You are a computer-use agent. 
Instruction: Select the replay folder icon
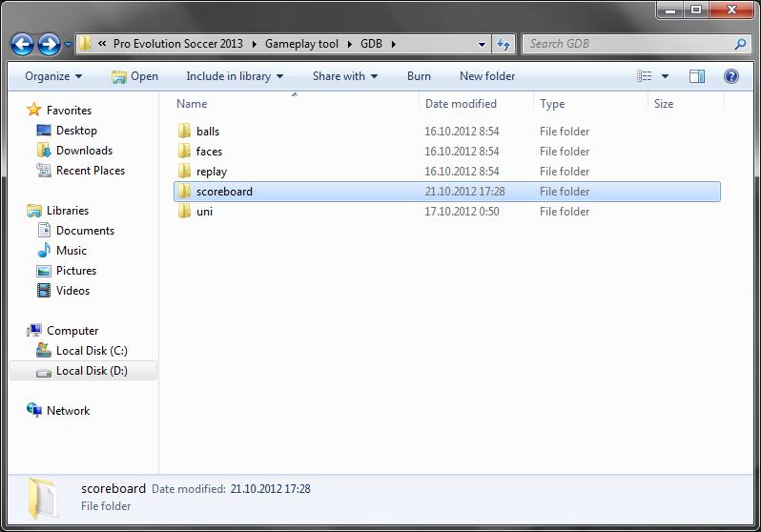point(184,171)
